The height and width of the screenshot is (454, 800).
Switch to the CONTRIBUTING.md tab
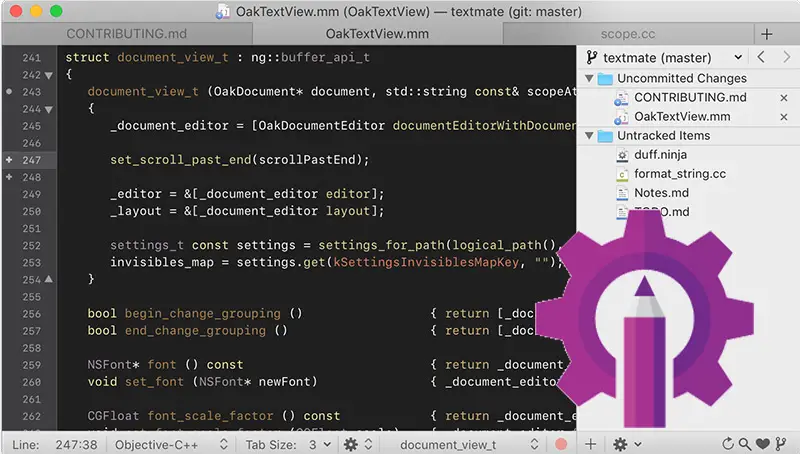(127, 34)
